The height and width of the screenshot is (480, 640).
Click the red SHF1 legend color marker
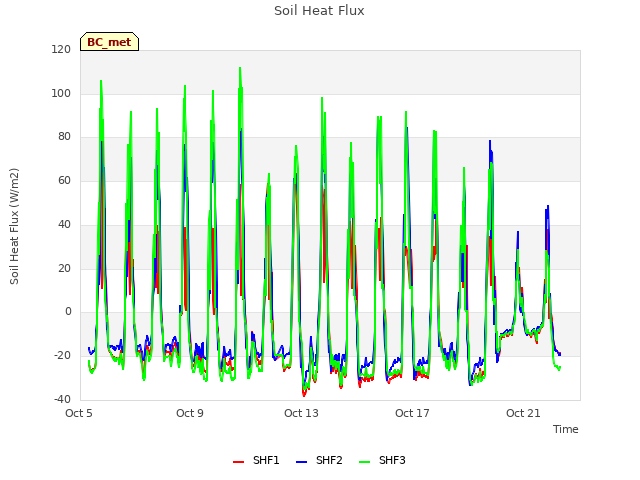pyautogui.click(x=238, y=462)
